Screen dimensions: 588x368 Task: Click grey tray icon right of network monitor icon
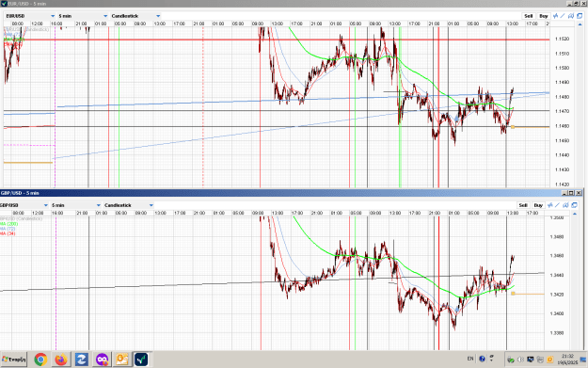tap(540, 360)
